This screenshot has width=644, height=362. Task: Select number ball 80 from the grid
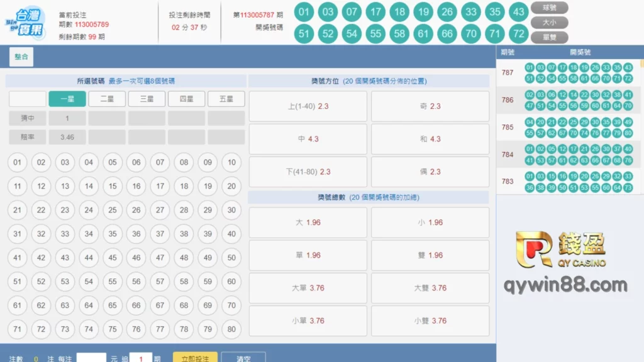[231, 329]
